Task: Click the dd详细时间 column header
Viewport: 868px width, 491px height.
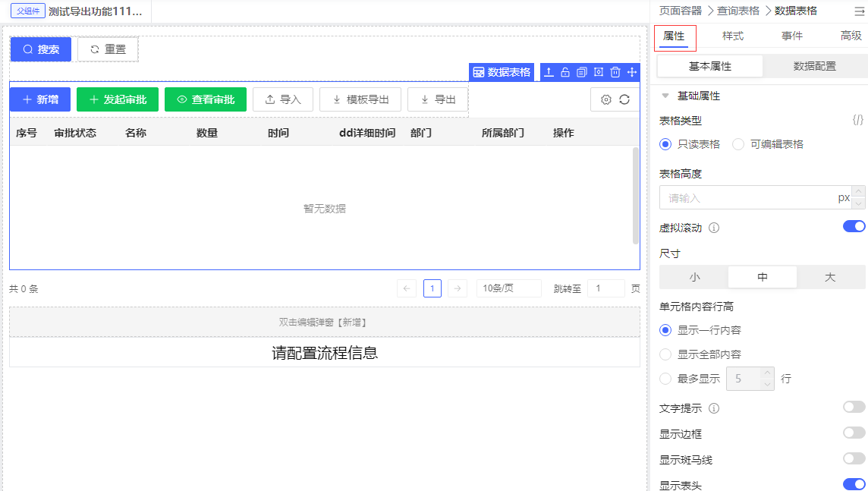Action: 367,133
